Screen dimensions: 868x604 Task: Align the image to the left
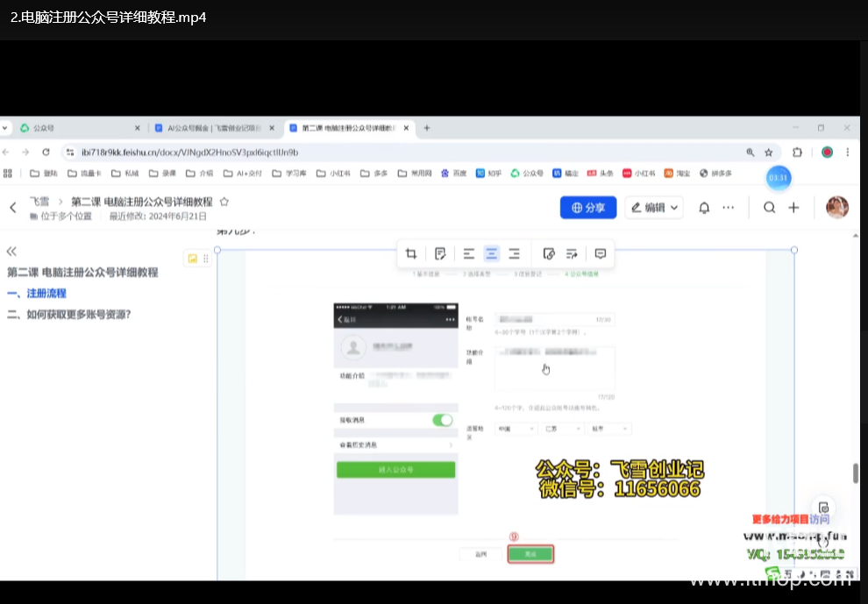469,253
